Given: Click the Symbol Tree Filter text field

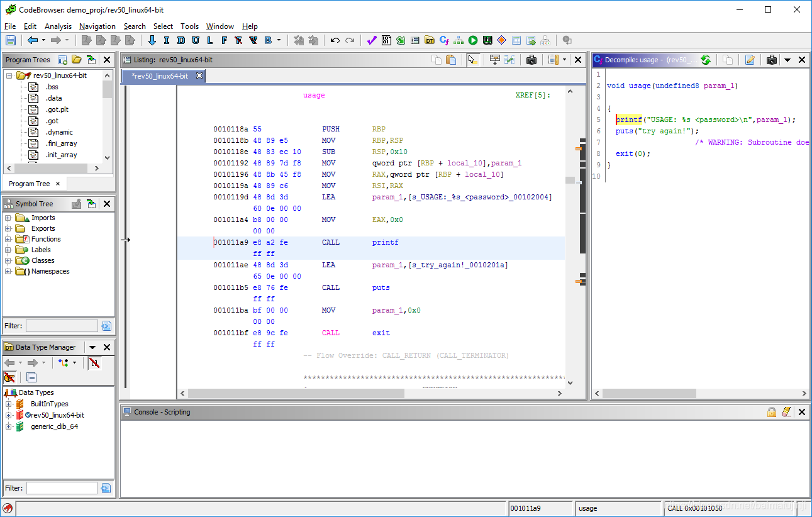Looking at the screenshot, I should tap(62, 326).
